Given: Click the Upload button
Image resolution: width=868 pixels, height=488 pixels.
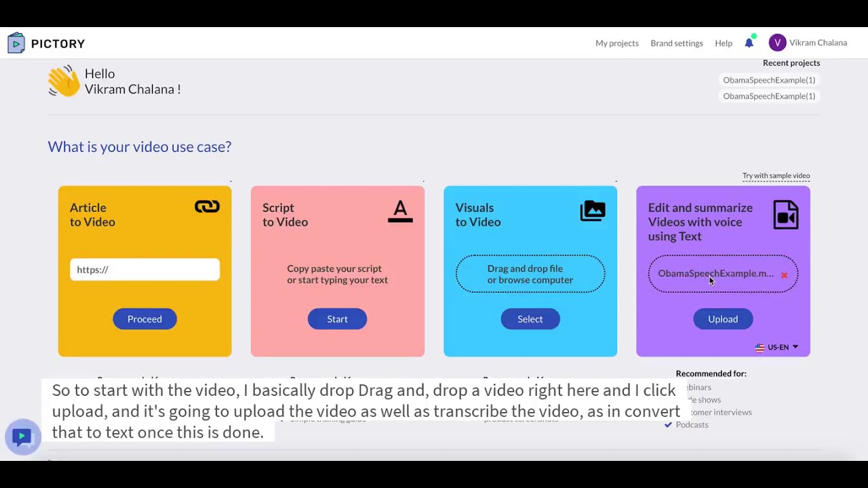Looking at the screenshot, I should pos(723,319).
